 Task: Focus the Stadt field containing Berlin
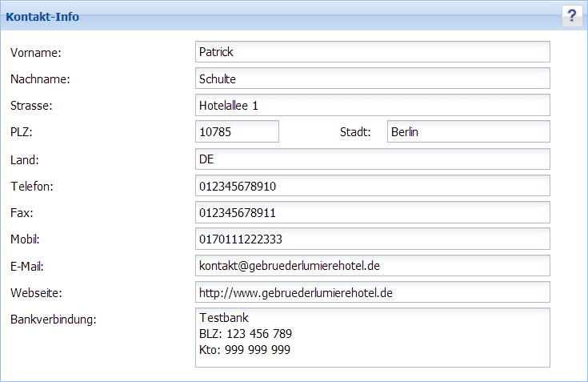click(x=468, y=132)
